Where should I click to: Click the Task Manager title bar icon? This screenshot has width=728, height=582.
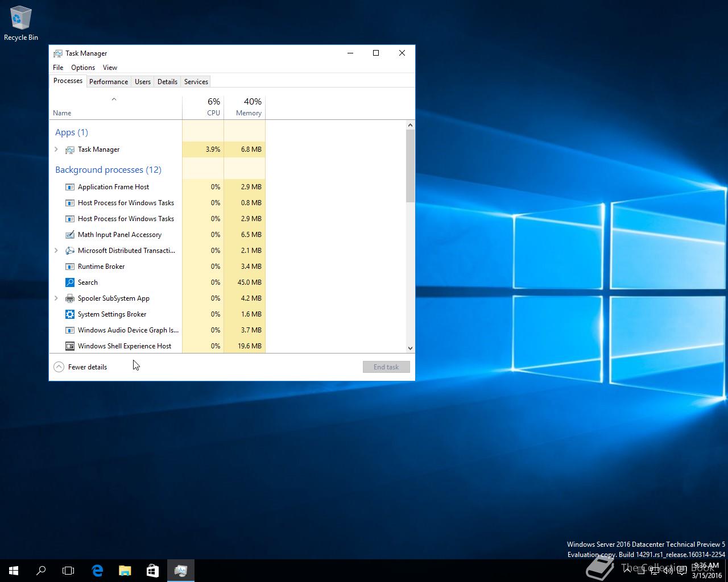click(58, 53)
